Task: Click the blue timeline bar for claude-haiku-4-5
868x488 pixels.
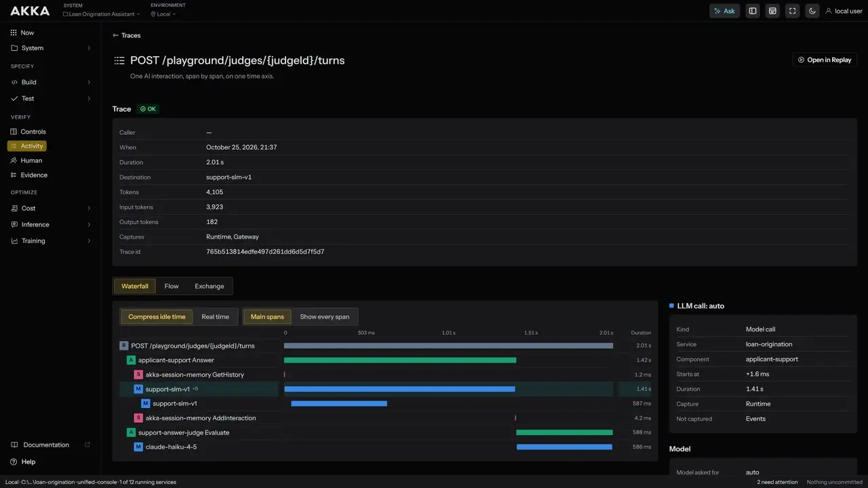Action: coord(564,447)
